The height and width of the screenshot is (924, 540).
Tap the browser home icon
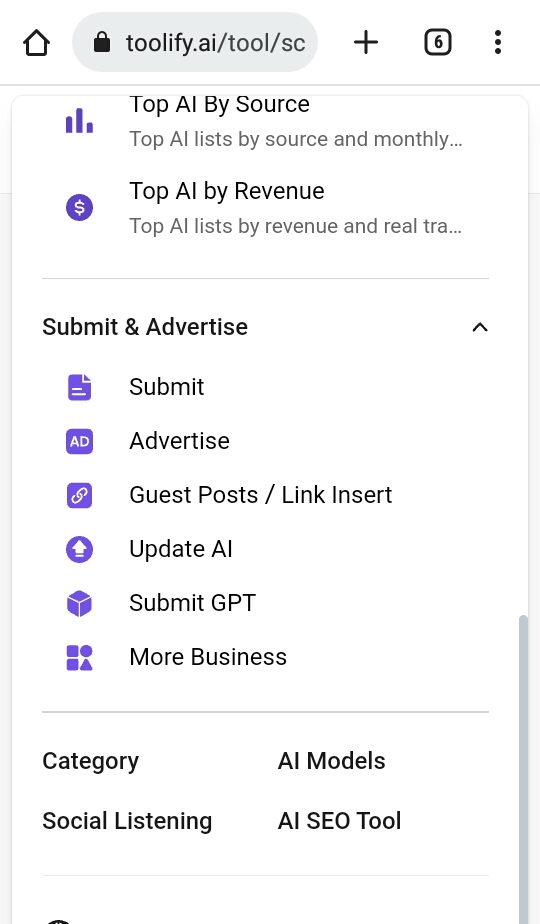(x=37, y=42)
